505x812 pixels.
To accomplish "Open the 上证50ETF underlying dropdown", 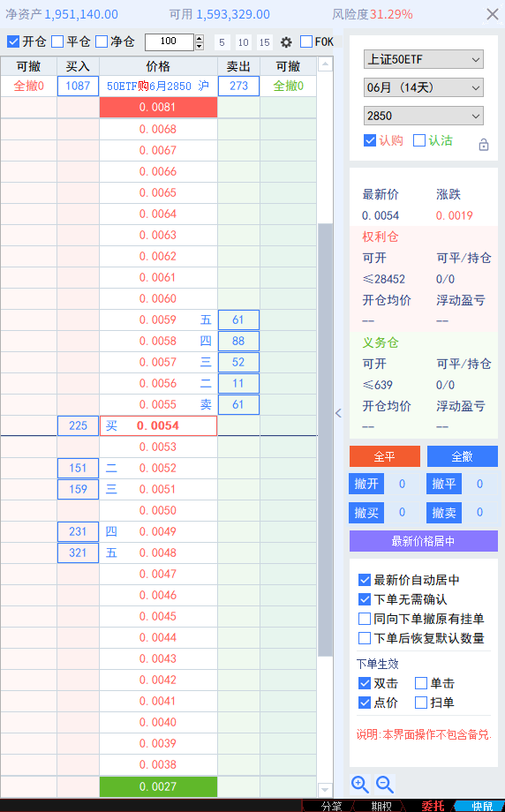I will 424,59.
